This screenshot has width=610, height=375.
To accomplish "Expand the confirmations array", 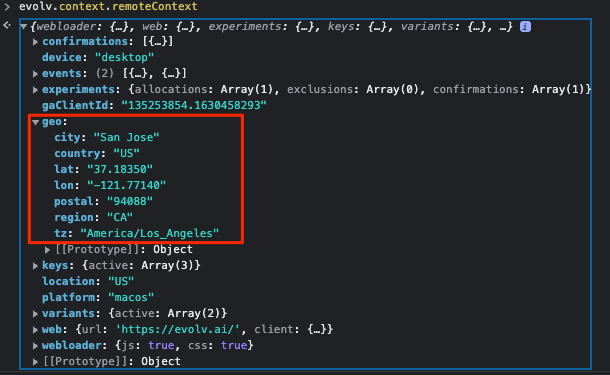I will coord(35,42).
